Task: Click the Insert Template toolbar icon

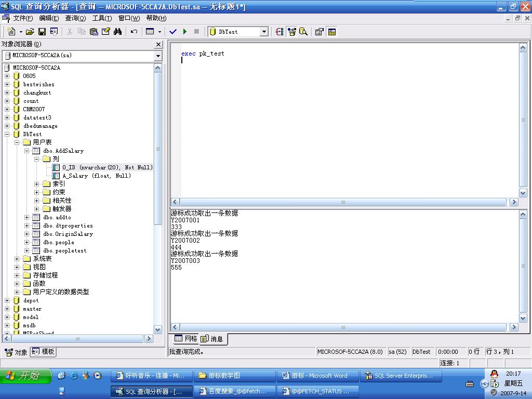Action: point(54,32)
